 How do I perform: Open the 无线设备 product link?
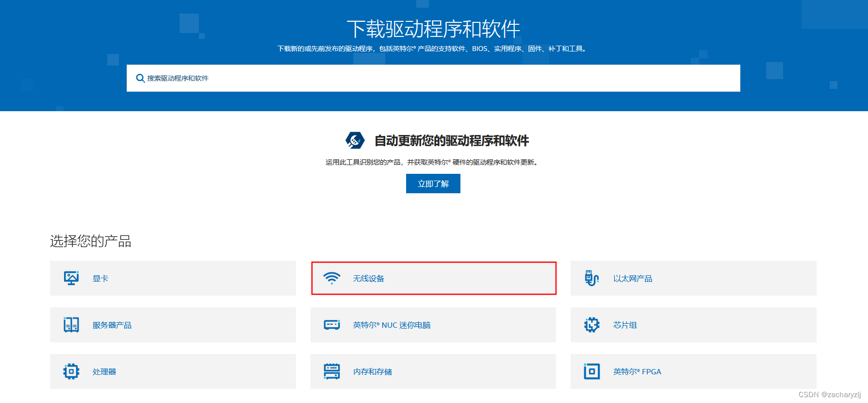[369, 279]
